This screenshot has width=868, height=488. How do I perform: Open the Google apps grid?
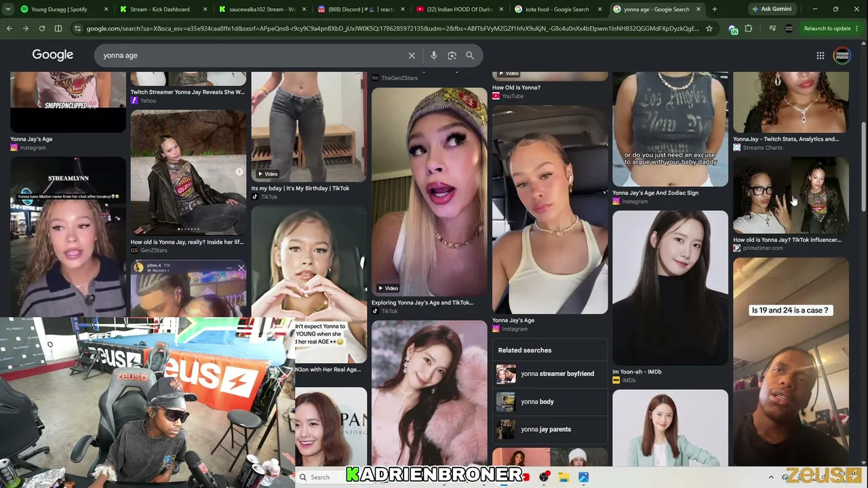click(x=821, y=56)
